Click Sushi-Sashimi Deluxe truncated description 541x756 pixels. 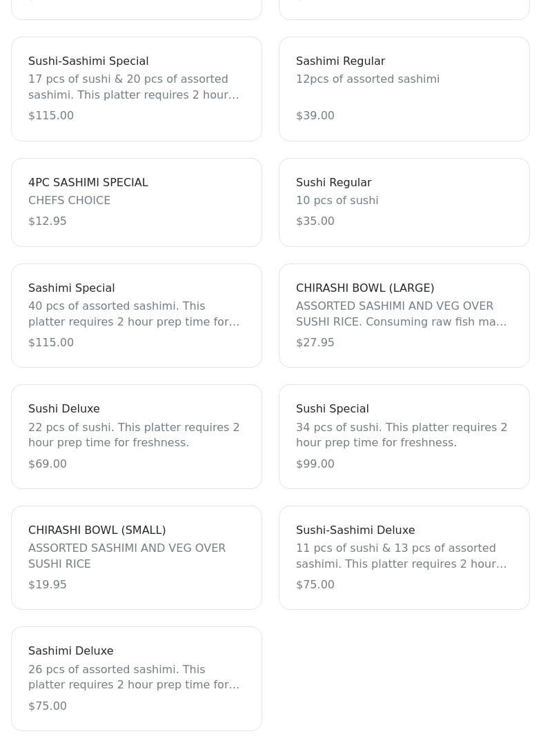(401, 556)
